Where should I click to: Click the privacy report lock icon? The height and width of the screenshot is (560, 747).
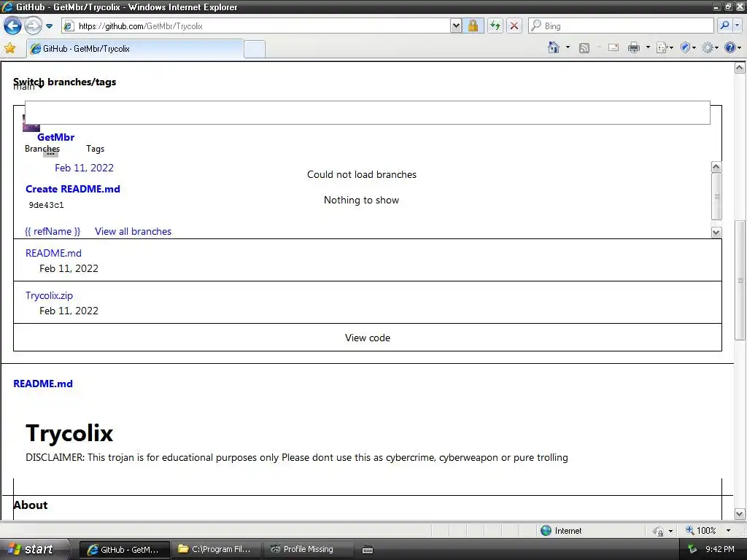(x=659, y=531)
